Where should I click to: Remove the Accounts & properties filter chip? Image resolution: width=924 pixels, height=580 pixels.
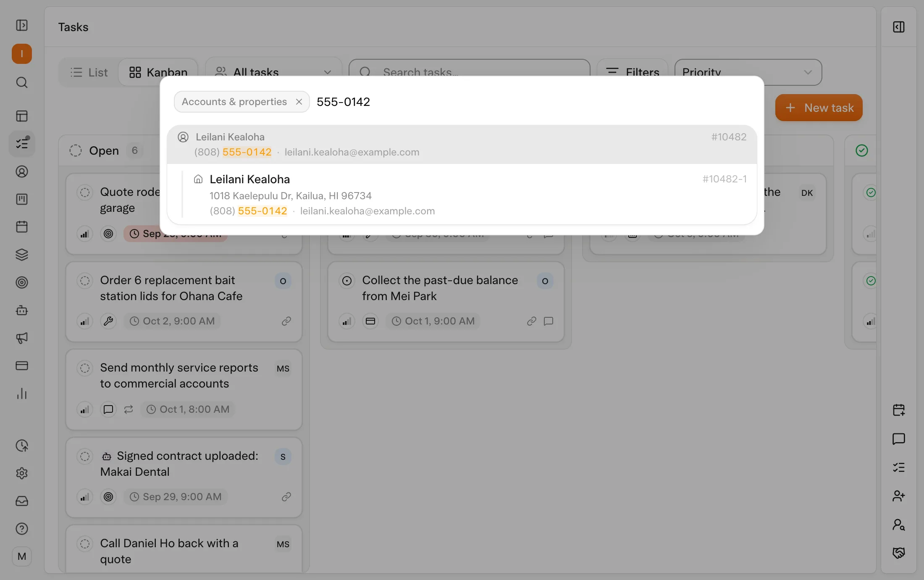299,102
